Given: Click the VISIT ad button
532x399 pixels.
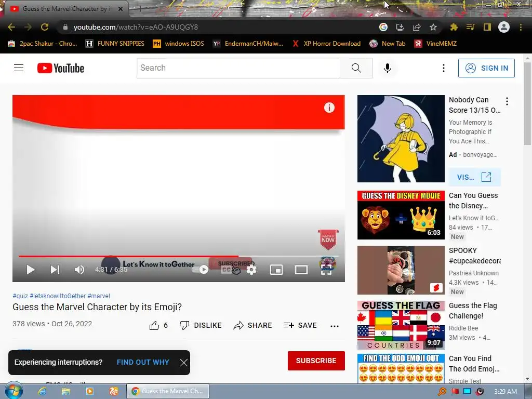Looking at the screenshot, I should point(474,177).
